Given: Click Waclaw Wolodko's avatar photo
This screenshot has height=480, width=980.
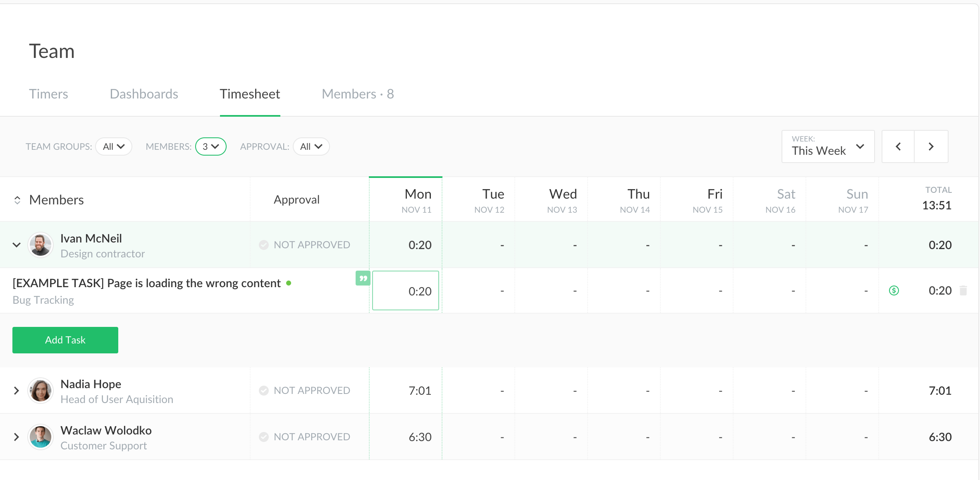Looking at the screenshot, I should click(41, 437).
